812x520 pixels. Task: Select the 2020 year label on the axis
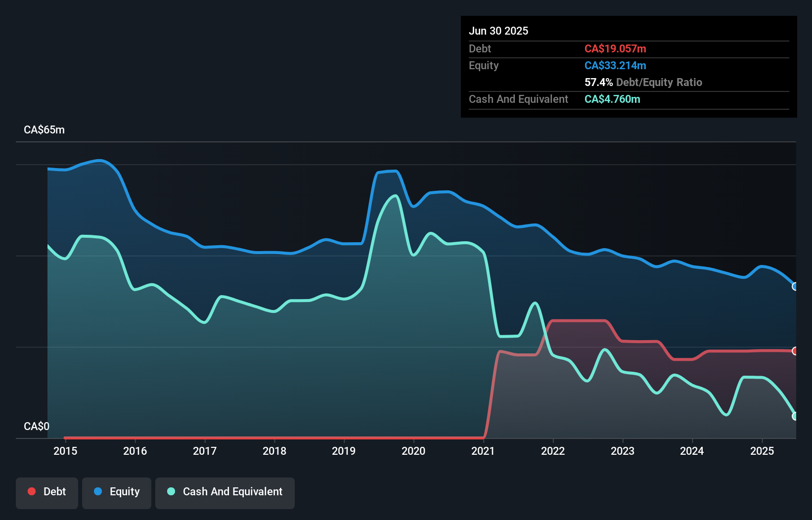[414, 451]
